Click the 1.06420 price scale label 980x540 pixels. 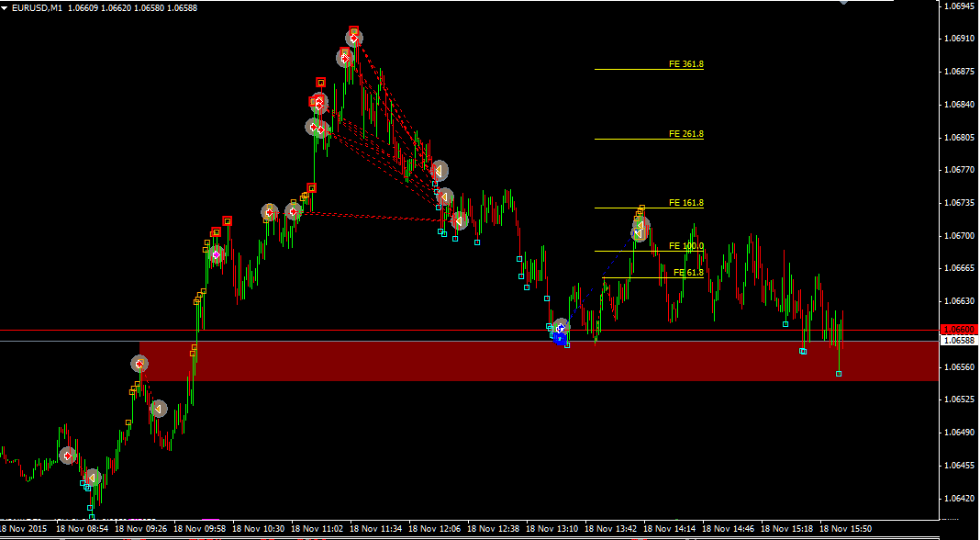coord(960,499)
